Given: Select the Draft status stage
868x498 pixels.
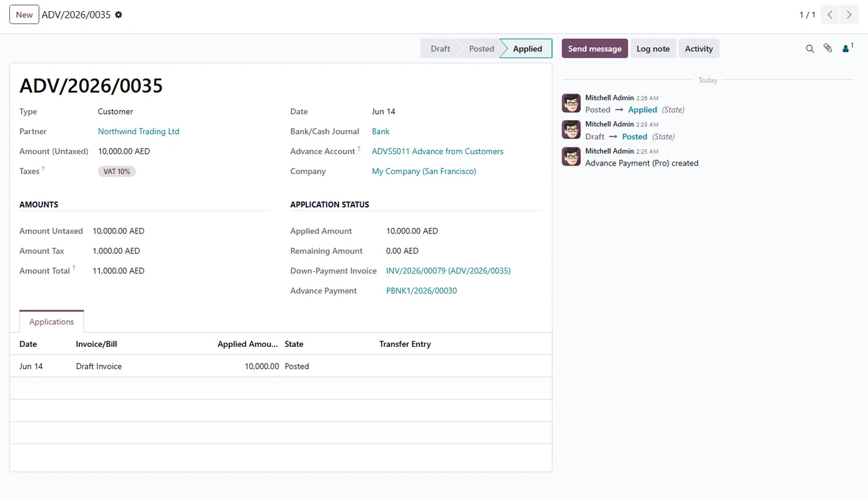Looking at the screenshot, I should tap(440, 49).
